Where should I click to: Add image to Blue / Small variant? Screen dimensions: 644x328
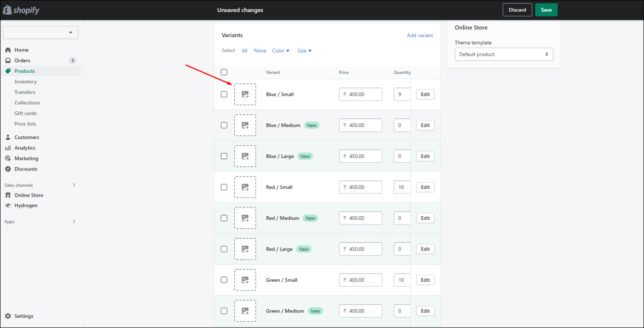click(245, 94)
